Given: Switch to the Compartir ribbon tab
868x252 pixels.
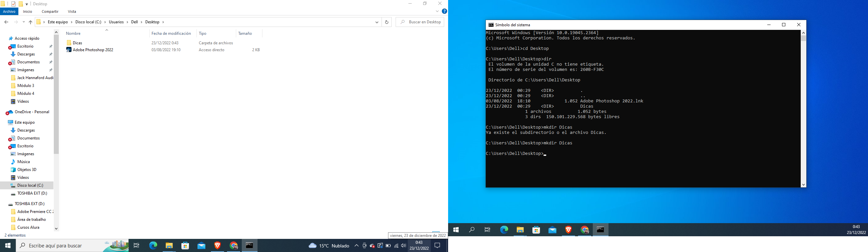Looking at the screenshot, I should click(50, 11).
